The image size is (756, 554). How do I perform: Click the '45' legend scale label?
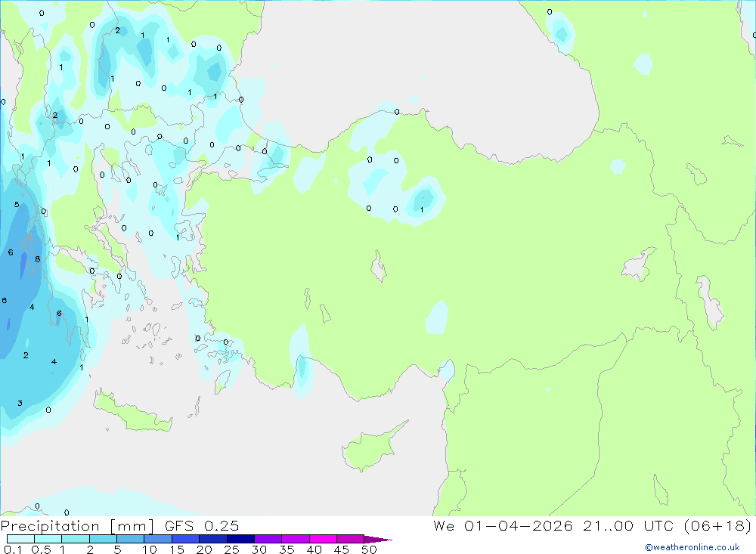(x=342, y=549)
